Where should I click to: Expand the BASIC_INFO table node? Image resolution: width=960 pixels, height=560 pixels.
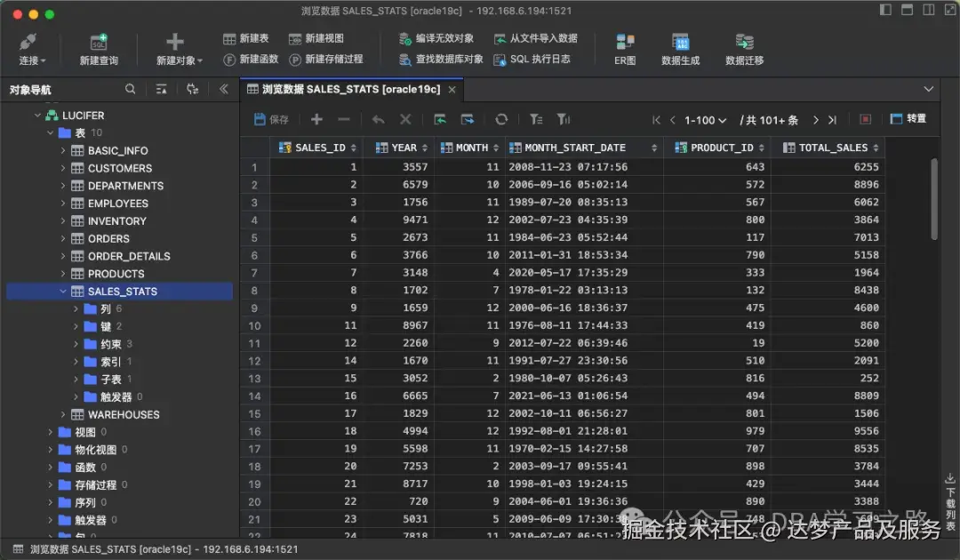coord(63,150)
